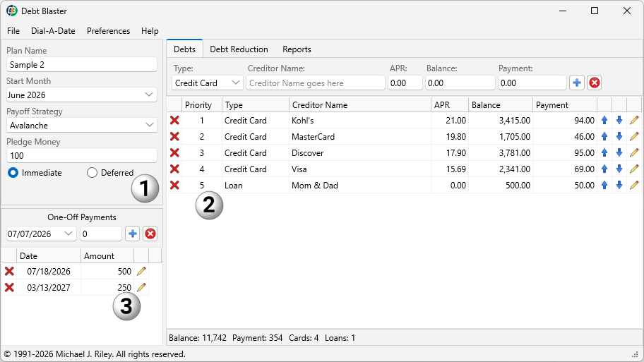
Task: Click the one-off payment amount field
Action: tap(100, 234)
